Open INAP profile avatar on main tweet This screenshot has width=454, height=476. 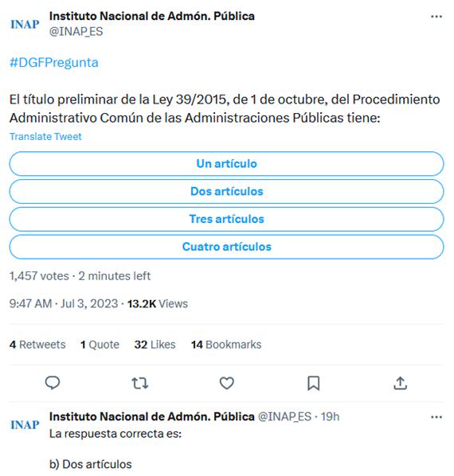[25, 25]
